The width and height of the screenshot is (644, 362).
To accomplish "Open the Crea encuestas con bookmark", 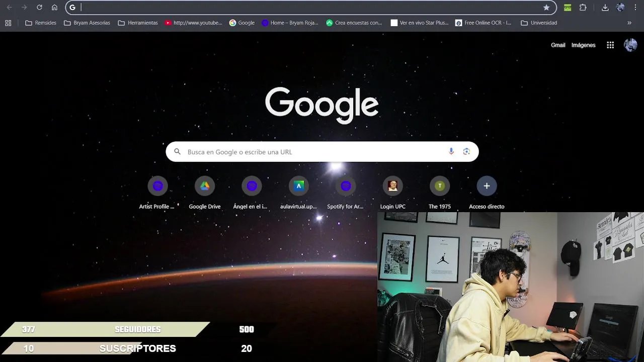I will (x=354, y=23).
